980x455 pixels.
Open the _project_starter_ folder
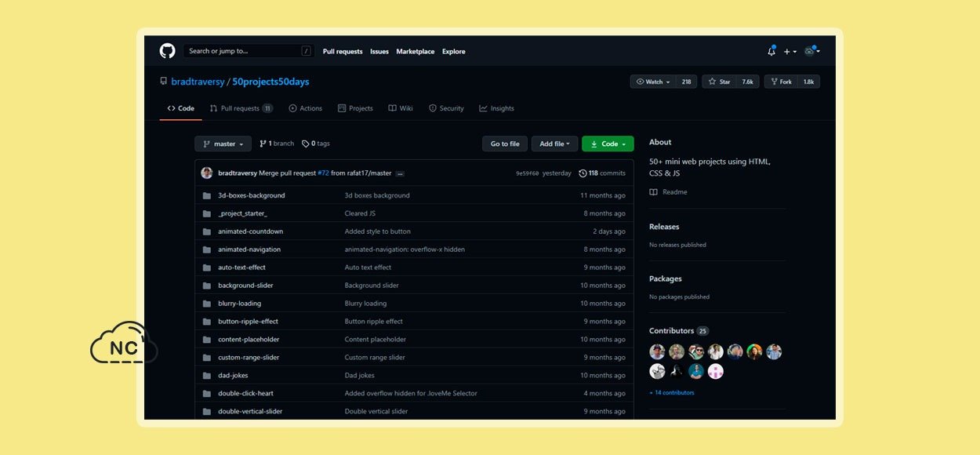click(x=242, y=213)
